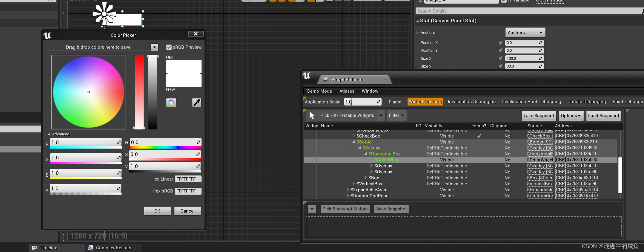This screenshot has height=252, width=644.
Task: Click the red saturation vertical slider
Action: coord(139,92)
